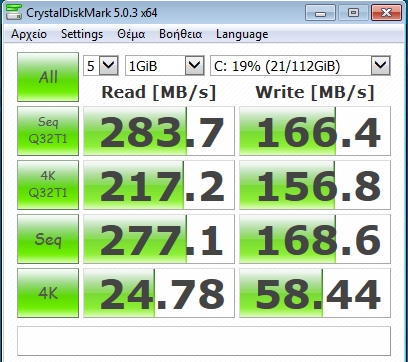This screenshot has height=362, width=408.
Task: Select the Seq write value 168.6
Action: tap(315, 239)
